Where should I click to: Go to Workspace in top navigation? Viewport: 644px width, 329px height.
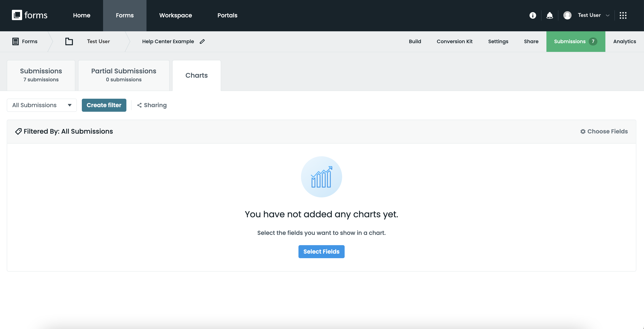point(176,16)
